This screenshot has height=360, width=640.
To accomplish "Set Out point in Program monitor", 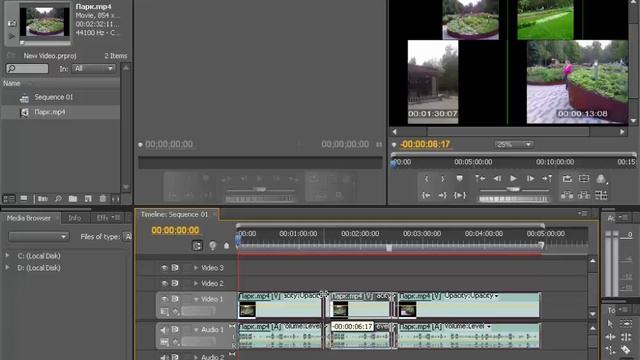I will tap(443, 179).
